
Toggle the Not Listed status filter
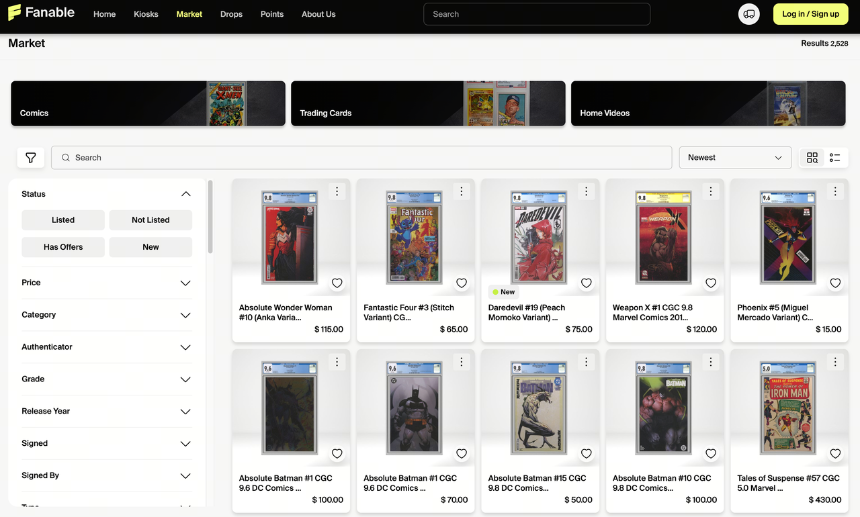[x=150, y=220]
